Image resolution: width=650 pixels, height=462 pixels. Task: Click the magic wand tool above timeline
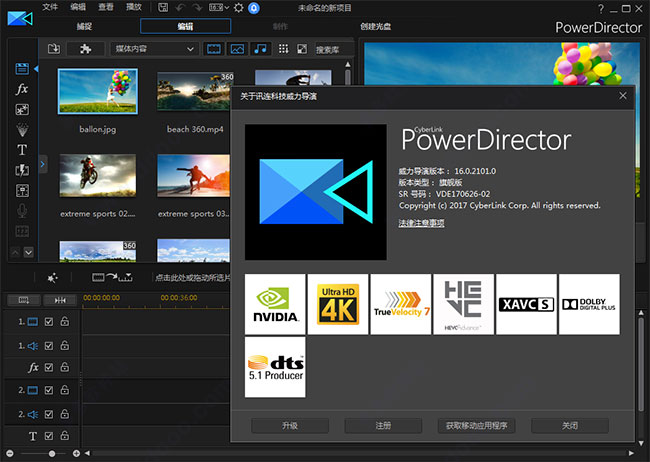pos(52,276)
